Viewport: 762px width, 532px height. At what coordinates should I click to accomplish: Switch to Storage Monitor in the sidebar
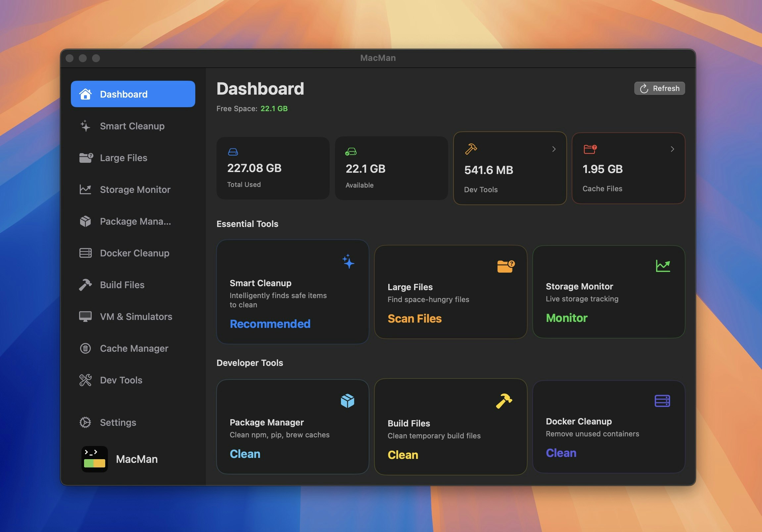(135, 189)
